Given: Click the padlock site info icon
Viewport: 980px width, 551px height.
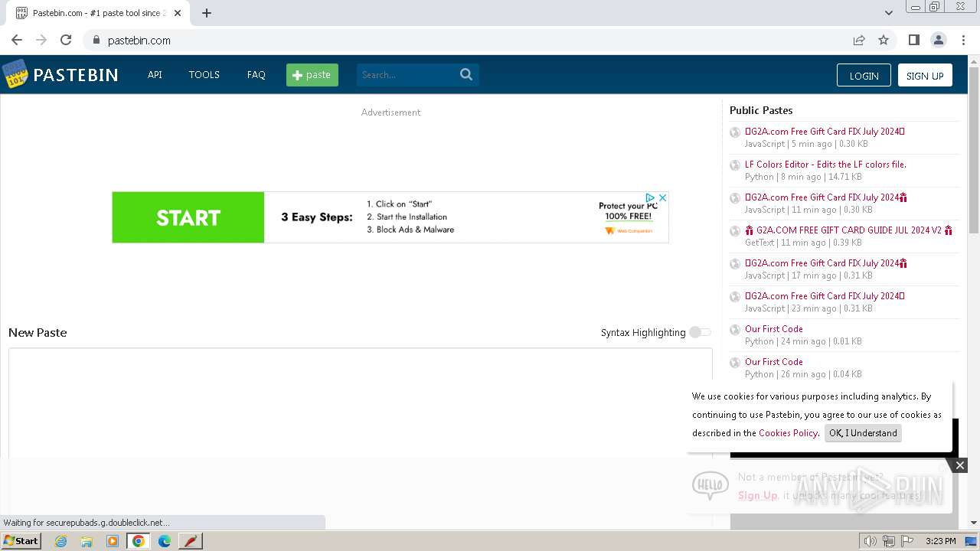Looking at the screenshot, I should [x=96, y=40].
